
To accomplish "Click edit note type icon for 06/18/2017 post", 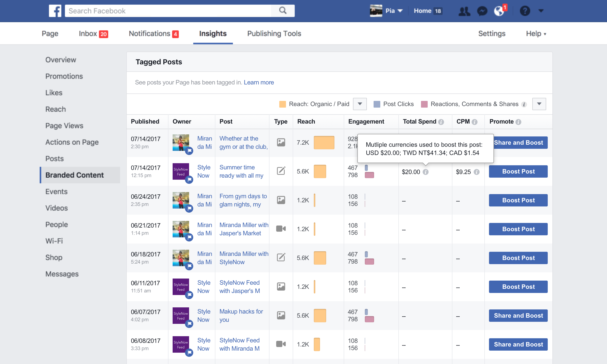I will click(281, 257).
